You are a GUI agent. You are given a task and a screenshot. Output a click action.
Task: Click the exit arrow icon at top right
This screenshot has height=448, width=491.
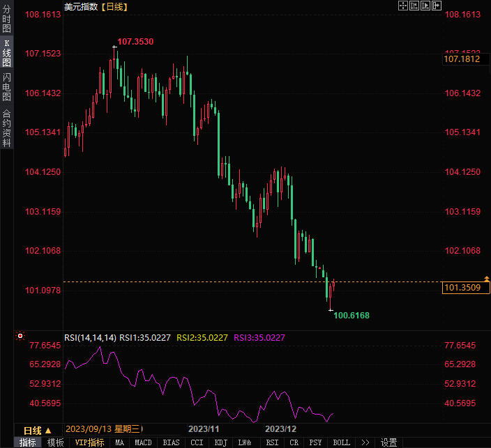436,6
